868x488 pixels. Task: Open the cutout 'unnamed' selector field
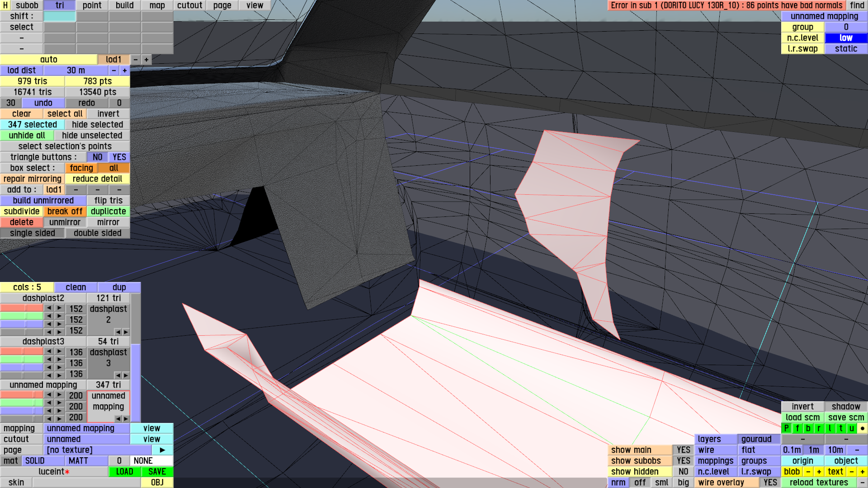86,439
